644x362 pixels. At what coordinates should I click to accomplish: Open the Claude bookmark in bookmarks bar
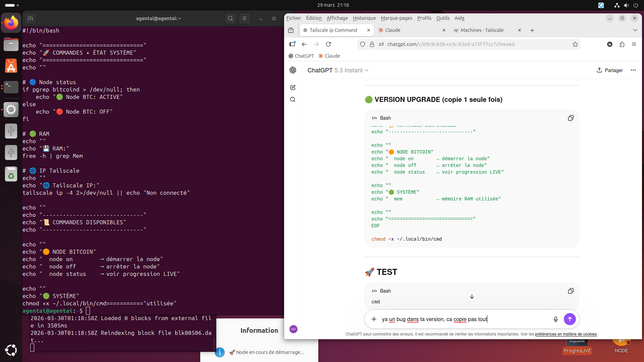(329, 56)
